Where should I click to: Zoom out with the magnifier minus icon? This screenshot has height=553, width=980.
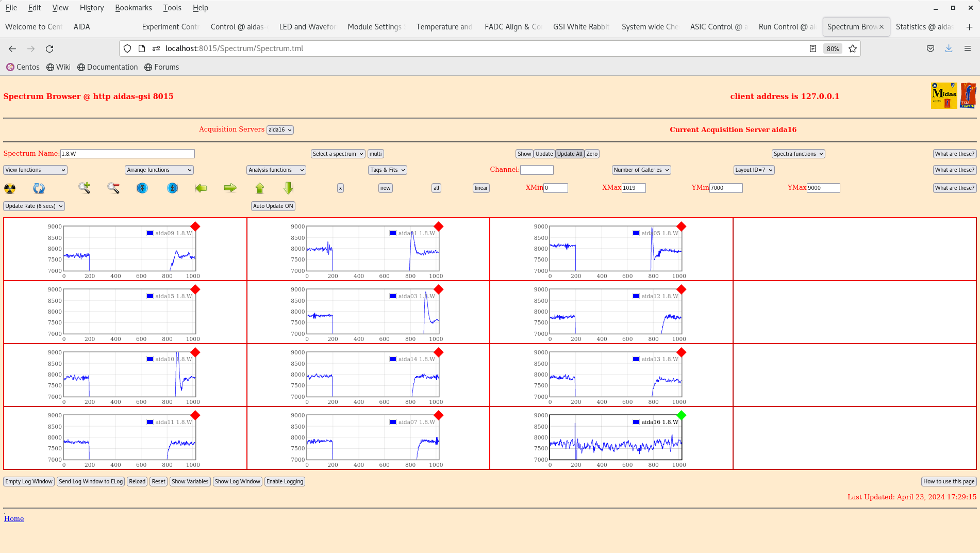(x=113, y=188)
